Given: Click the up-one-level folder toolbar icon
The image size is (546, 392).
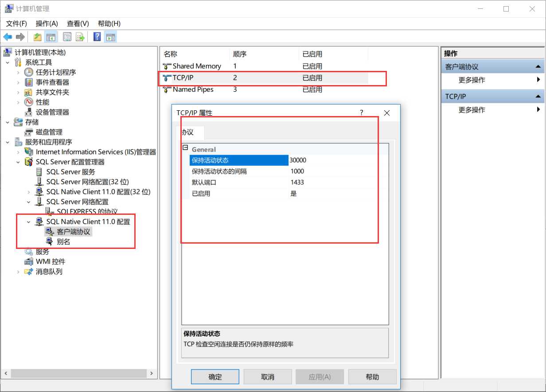Looking at the screenshot, I should pos(38,37).
